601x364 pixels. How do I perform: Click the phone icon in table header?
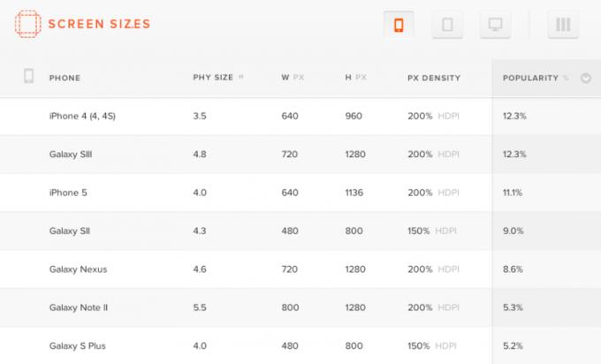[x=29, y=76]
